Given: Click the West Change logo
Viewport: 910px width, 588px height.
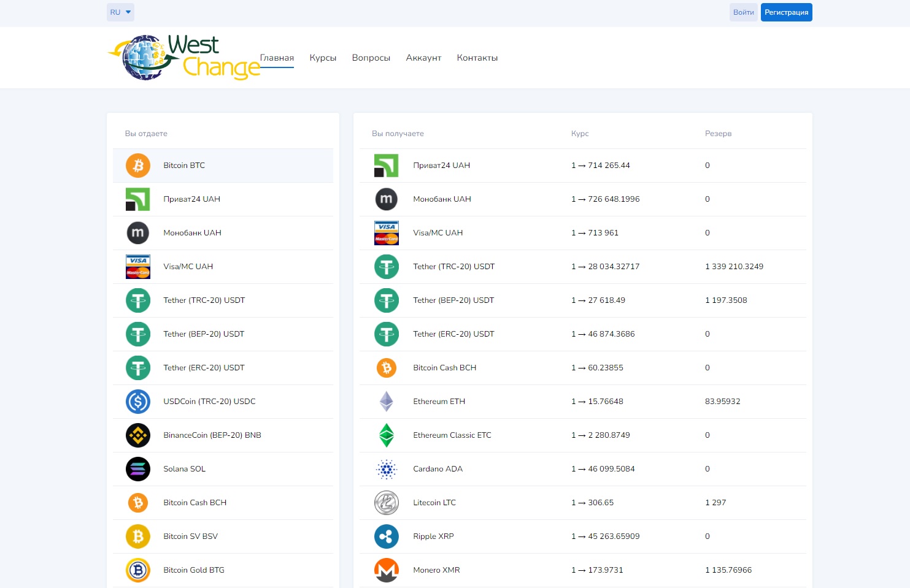Looking at the screenshot, I should [183, 58].
